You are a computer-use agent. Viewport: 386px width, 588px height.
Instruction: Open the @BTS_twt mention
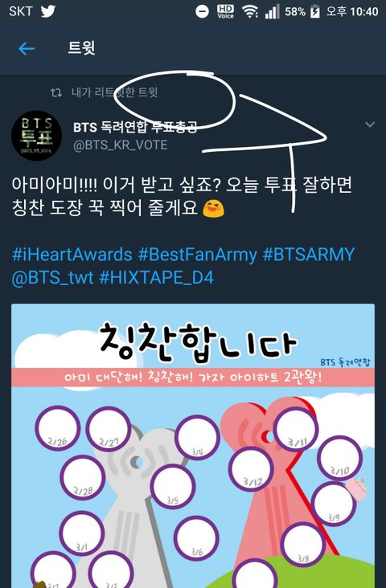click(x=52, y=278)
